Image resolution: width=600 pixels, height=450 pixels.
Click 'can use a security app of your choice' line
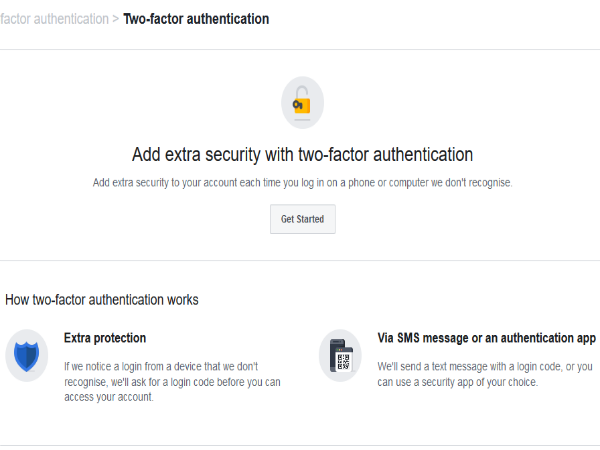458,382
